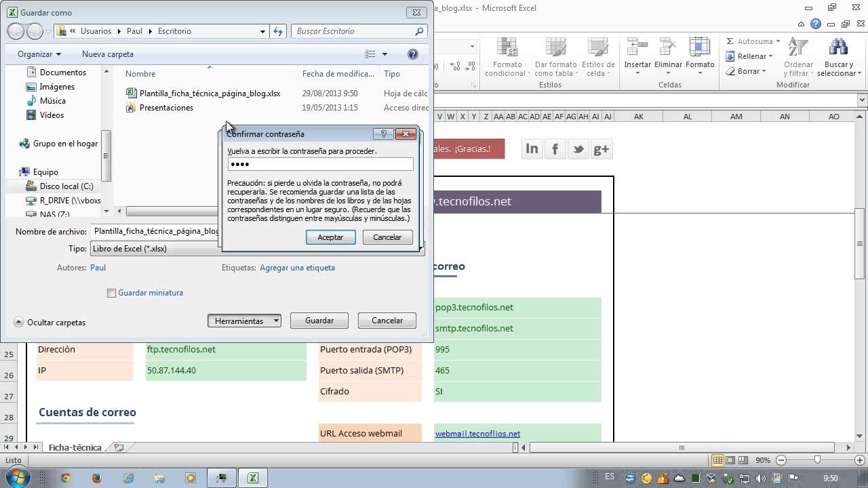This screenshot has height=488, width=868.
Task: Click the Tipo column header in file list
Action: point(392,74)
